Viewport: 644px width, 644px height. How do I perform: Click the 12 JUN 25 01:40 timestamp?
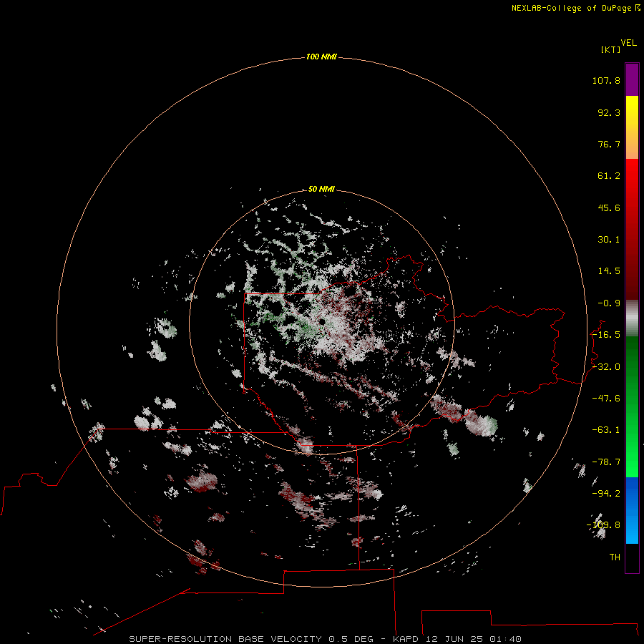tap(474, 639)
